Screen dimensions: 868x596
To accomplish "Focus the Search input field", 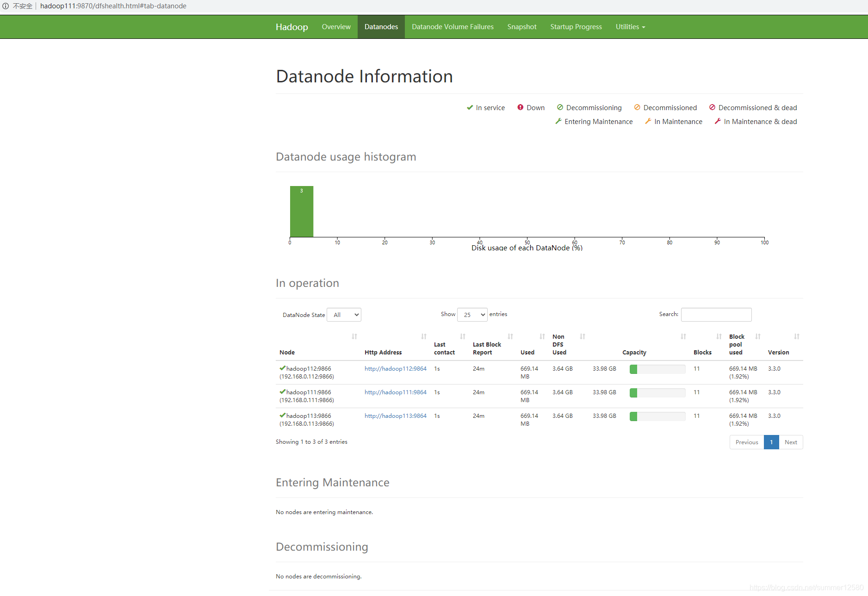I will point(716,315).
